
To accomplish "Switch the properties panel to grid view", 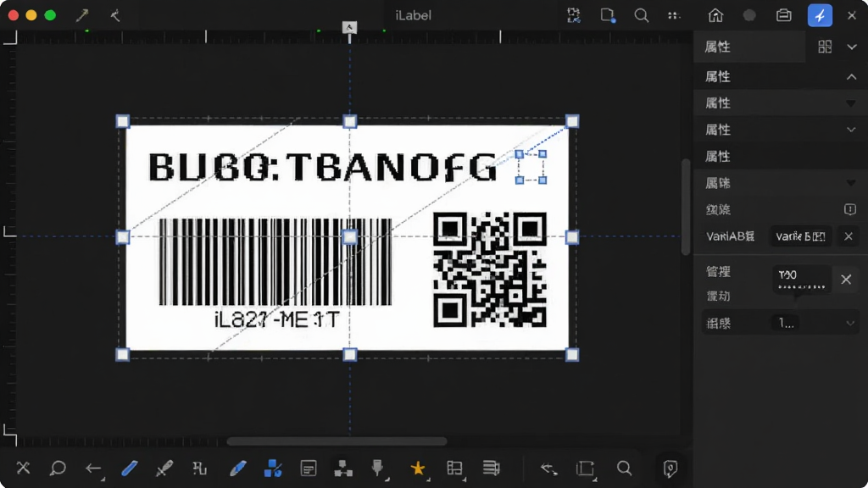I will (825, 47).
